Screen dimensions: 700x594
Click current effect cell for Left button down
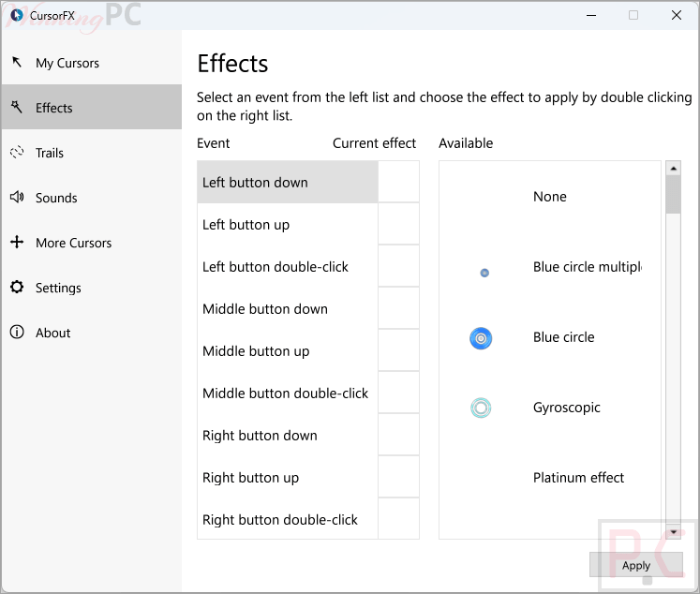[398, 182]
